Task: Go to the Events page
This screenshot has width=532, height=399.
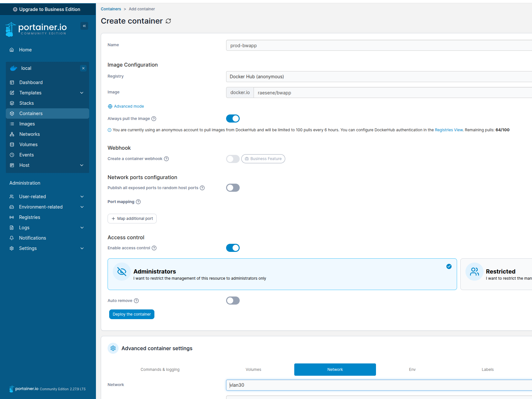Action: (27, 155)
